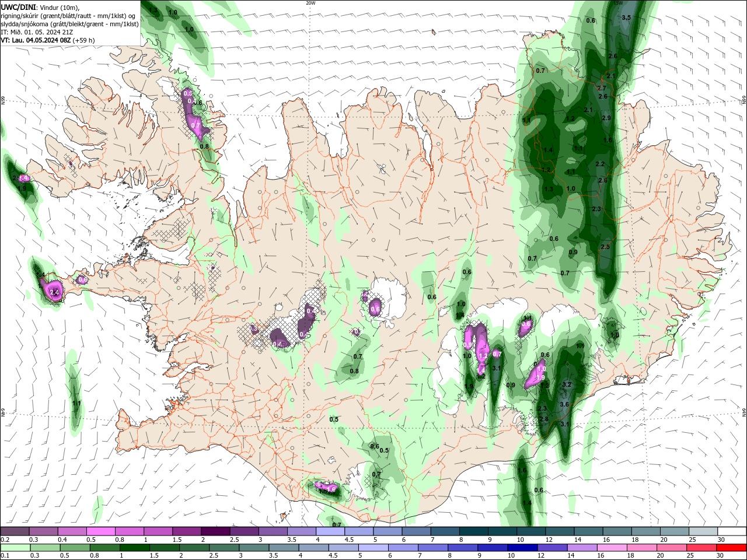Click bottom legend swatch between 0.5 and 0.8
Image resolution: width=747 pixels, height=560 pixels.
coord(75,548)
